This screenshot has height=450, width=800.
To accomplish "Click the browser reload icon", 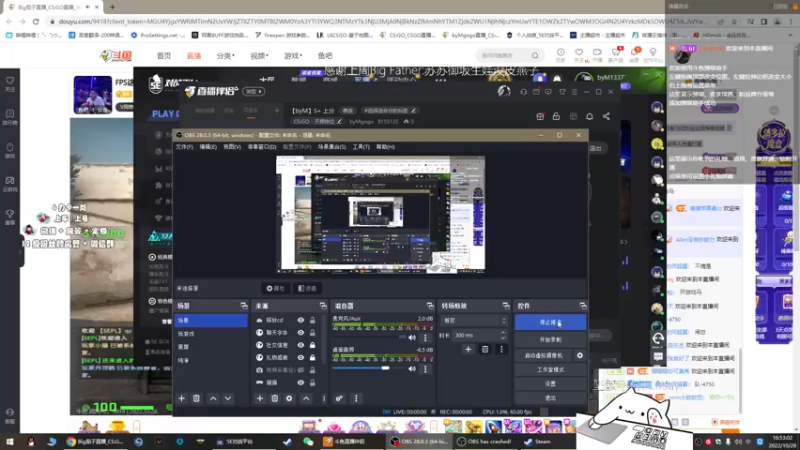I will pyautogui.click(x=36, y=21).
